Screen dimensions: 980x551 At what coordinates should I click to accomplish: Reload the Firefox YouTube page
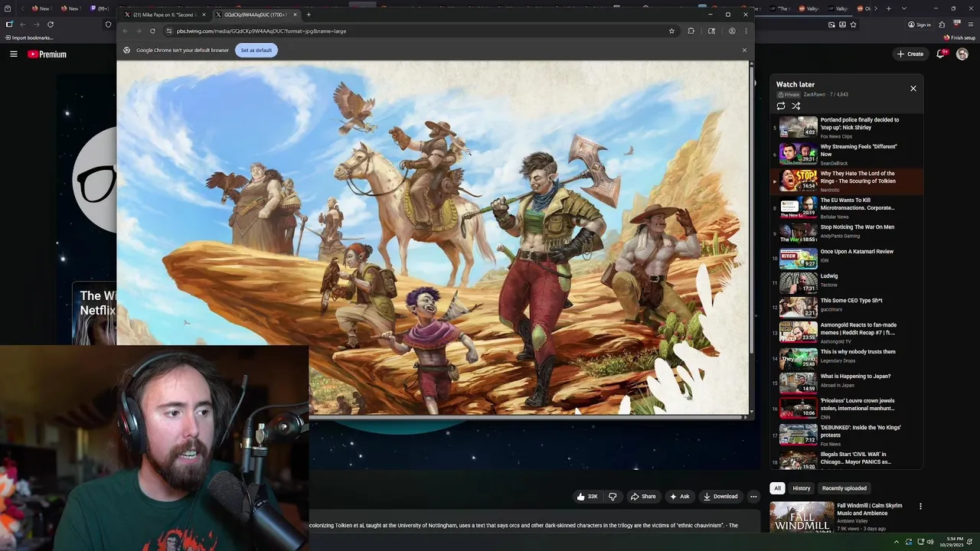point(51,24)
